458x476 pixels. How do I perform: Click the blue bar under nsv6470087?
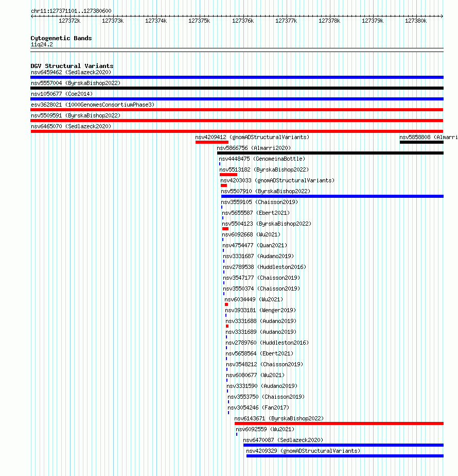(343, 445)
